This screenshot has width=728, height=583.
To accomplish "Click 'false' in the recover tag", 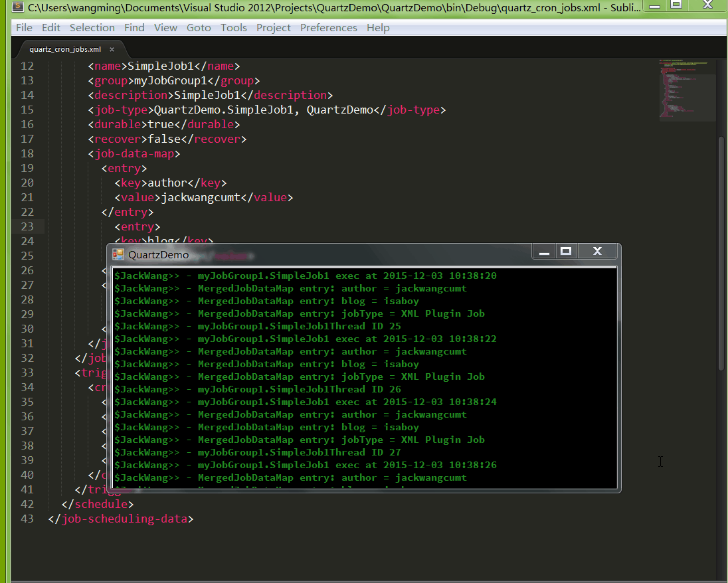I will pyautogui.click(x=164, y=139).
